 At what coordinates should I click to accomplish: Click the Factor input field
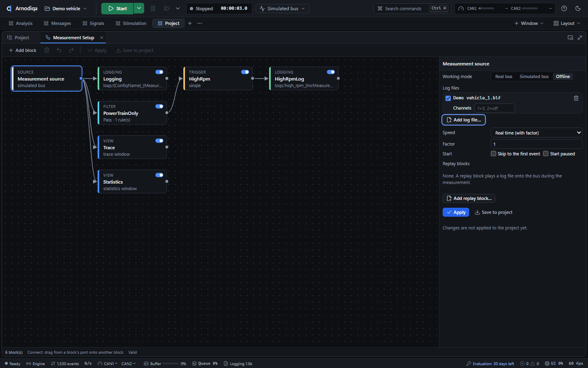pos(537,144)
